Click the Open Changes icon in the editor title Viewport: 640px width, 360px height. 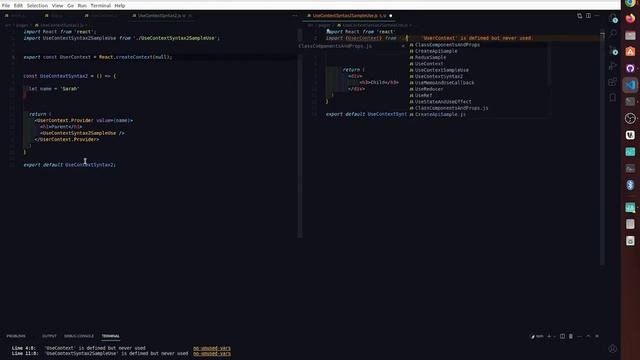(580, 16)
